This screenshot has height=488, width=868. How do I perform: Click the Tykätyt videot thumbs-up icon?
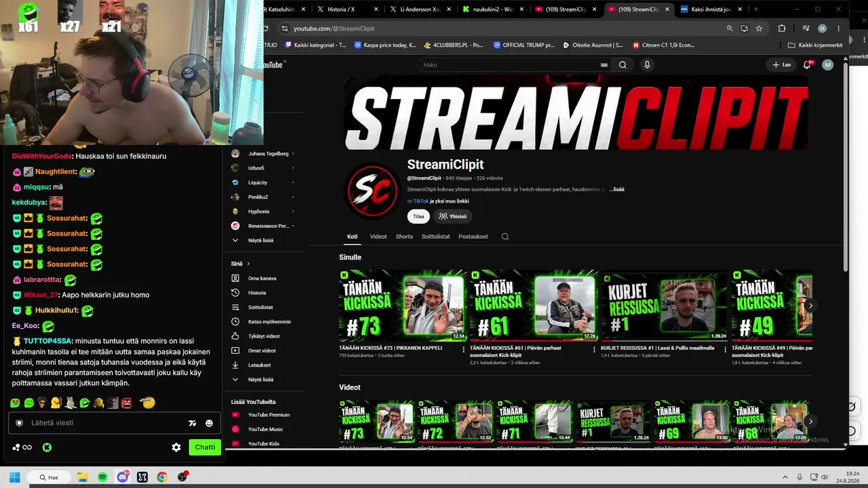tap(235, 336)
